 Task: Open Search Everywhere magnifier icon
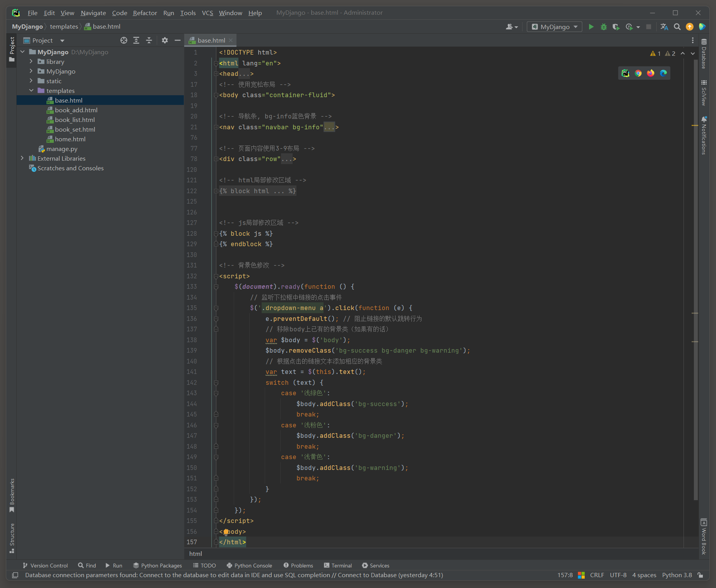pyautogui.click(x=677, y=27)
